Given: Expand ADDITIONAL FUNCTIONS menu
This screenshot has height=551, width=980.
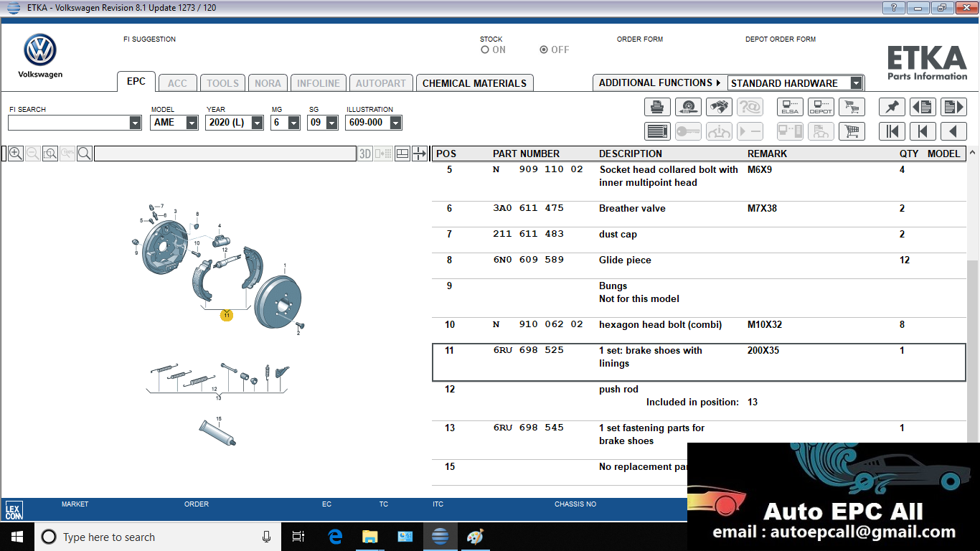Looking at the screenshot, I should tap(660, 83).
